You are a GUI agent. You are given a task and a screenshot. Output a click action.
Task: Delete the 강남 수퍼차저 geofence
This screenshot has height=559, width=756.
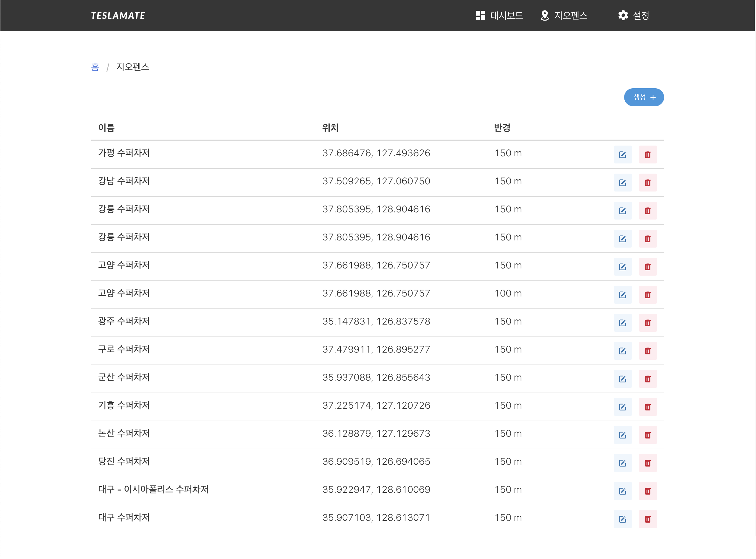coord(648,183)
